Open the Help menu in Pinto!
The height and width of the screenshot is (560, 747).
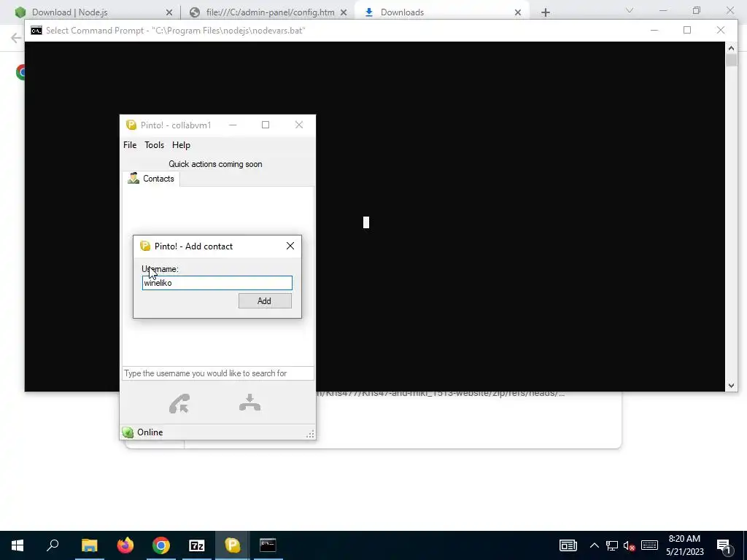[x=181, y=145]
